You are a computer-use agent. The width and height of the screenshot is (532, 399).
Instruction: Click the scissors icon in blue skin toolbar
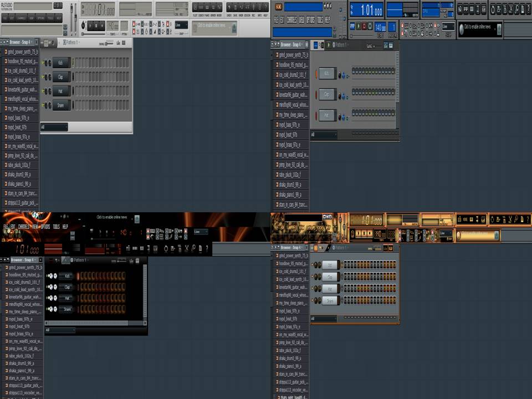click(x=510, y=9)
